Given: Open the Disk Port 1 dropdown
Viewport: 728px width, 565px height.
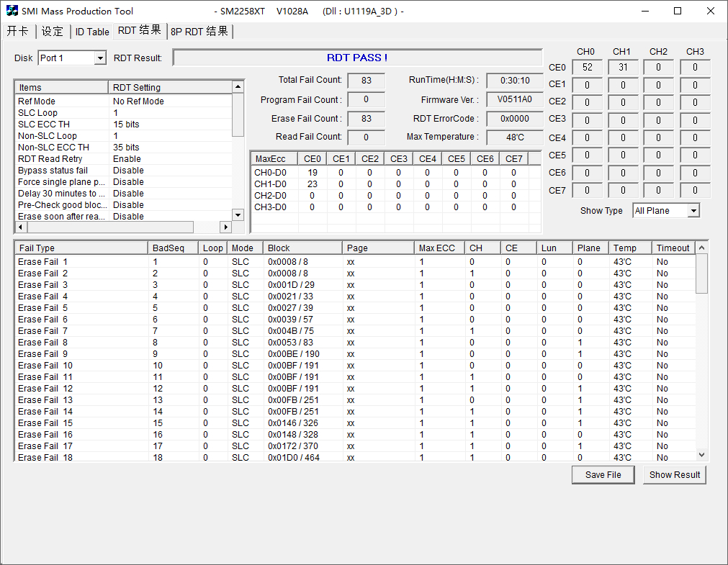Looking at the screenshot, I should point(100,58).
